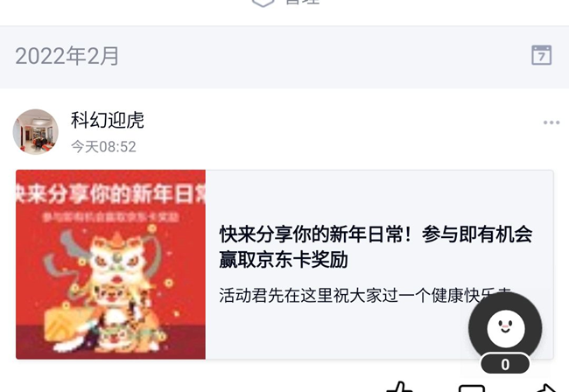This screenshot has width=569, height=392.
Task: Click the hexagon manage icon at top
Action: point(263,3)
